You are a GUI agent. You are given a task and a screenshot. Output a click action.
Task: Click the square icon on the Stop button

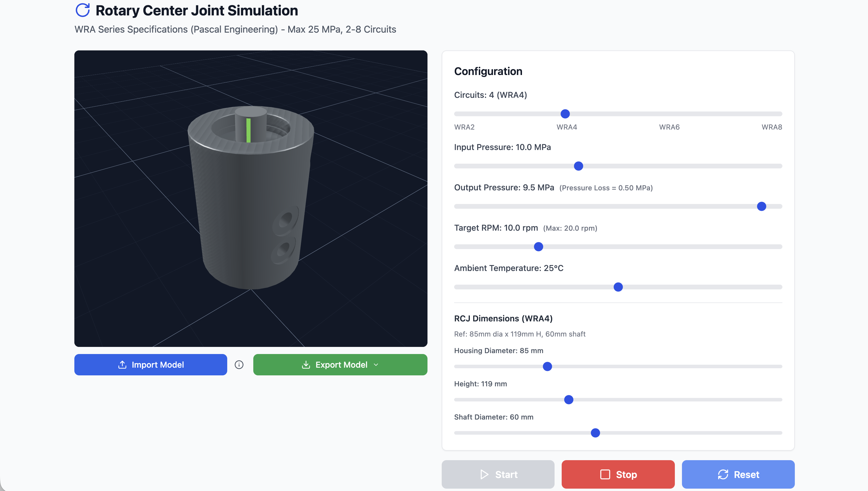coord(605,474)
